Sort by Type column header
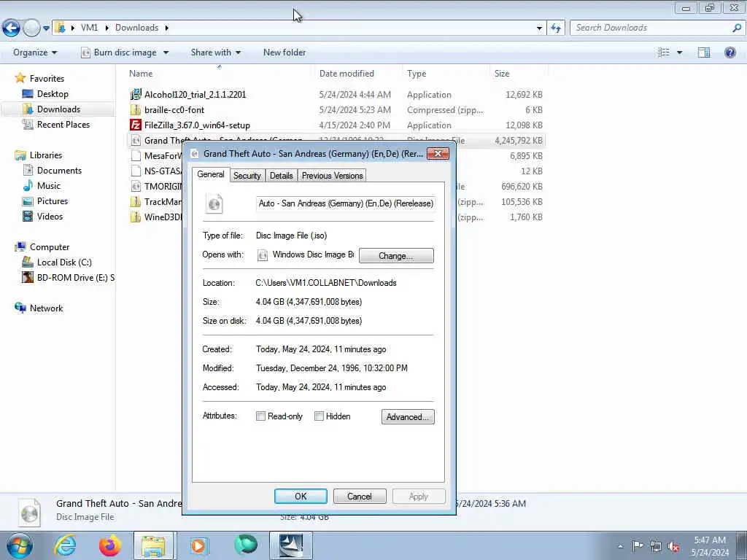The height and width of the screenshot is (560, 747). [x=417, y=74]
